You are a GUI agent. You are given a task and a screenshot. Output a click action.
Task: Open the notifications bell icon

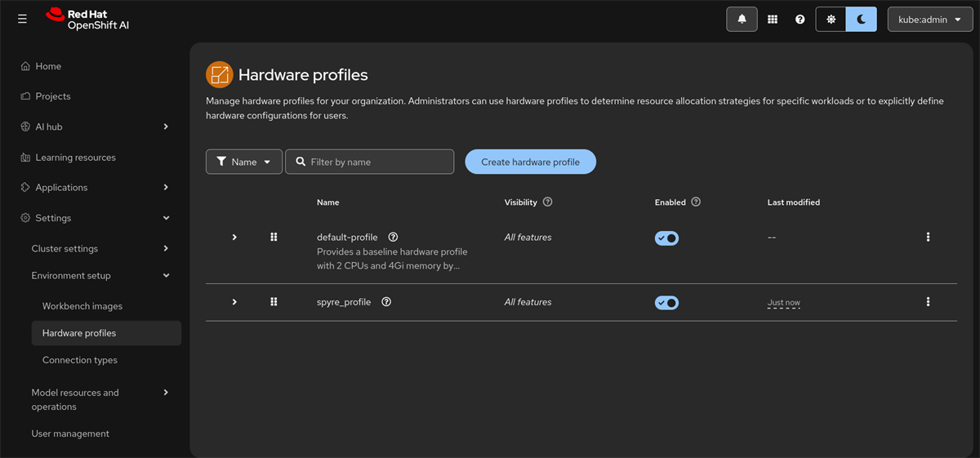click(742, 20)
